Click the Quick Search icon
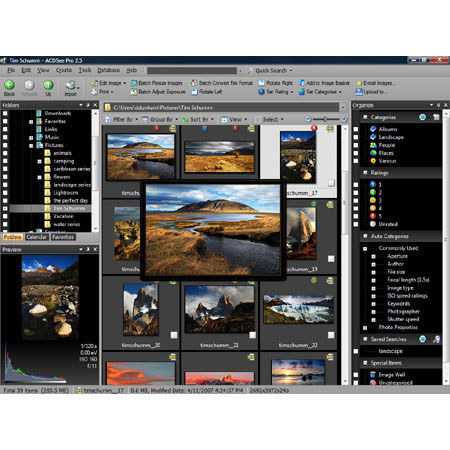Image resolution: width=450 pixels, height=450 pixels. pos(250,71)
